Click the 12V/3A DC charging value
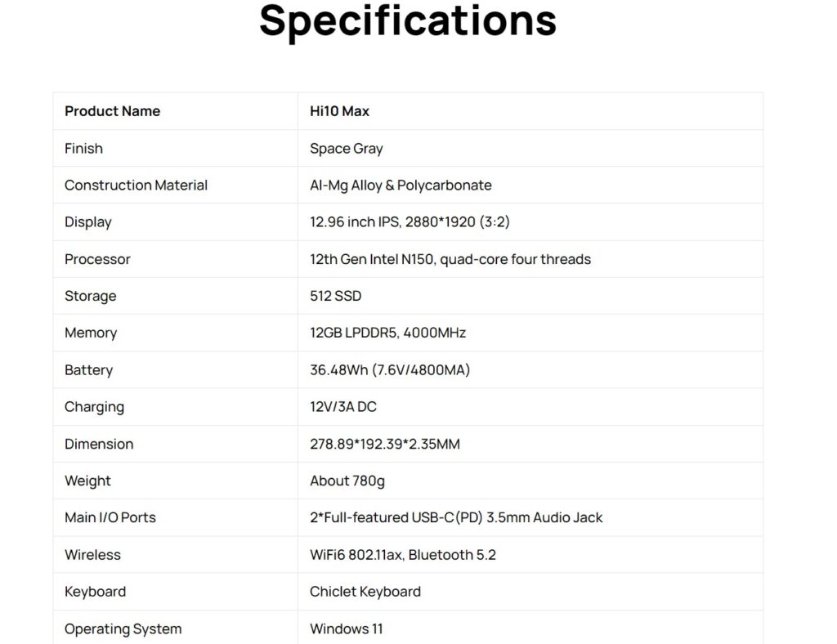The width and height of the screenshot is (837, 644). point(342,407)
